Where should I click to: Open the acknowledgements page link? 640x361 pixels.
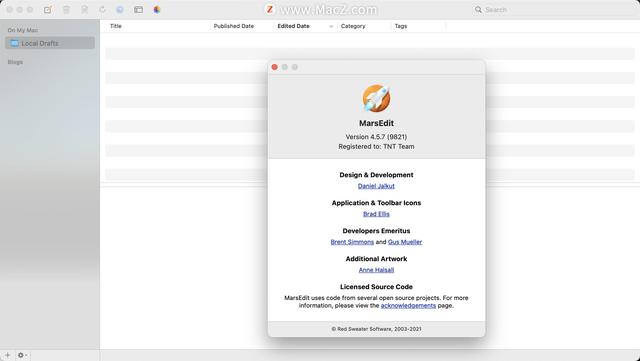408,305
